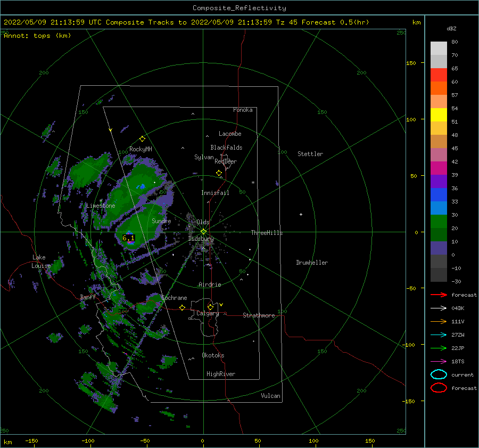Click the Okotoks label

[213, 355]
